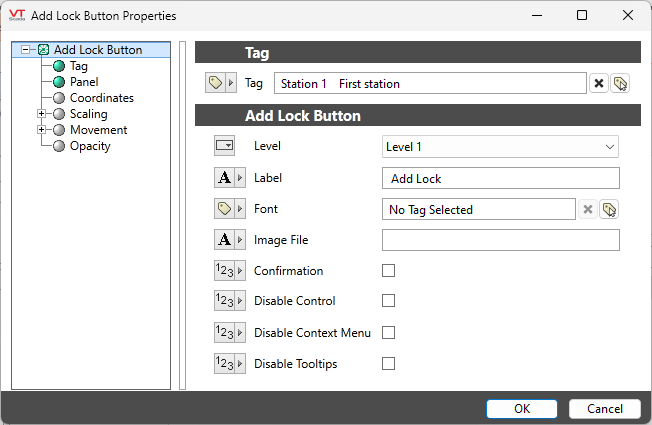Viewport: 652px width, 425px height.
Task: Open tag browser for Font field
Action: [609, 209]
